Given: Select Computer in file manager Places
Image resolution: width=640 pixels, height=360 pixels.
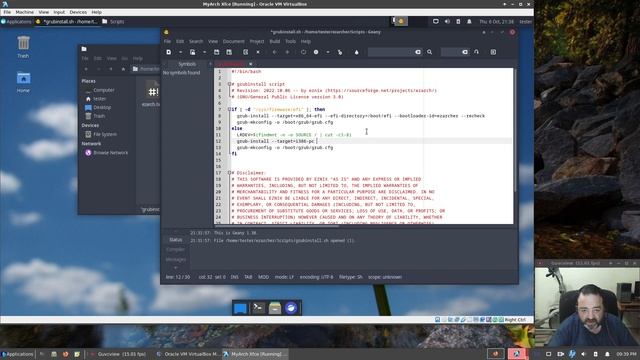Looking at the screenshot, I should point(104,90).
